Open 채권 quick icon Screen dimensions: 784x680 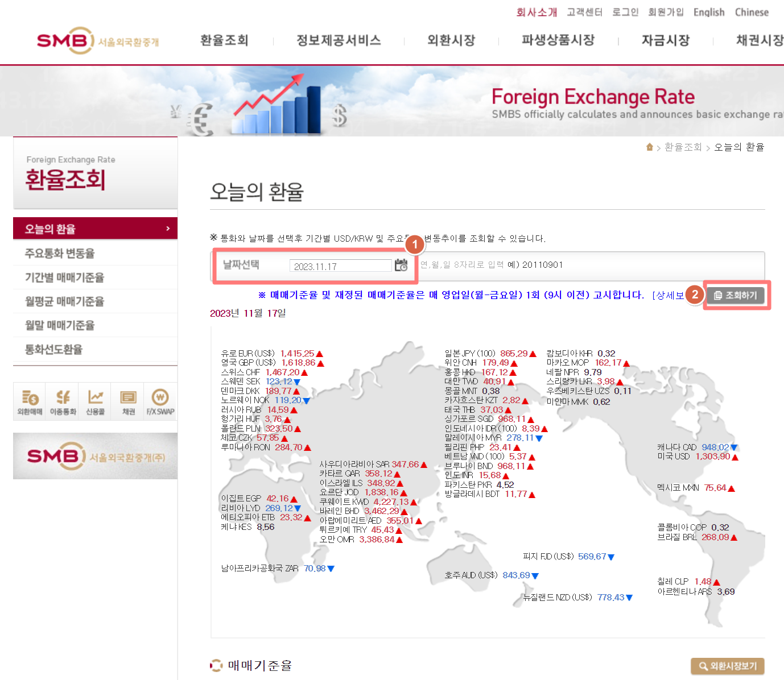click(129, 401)
